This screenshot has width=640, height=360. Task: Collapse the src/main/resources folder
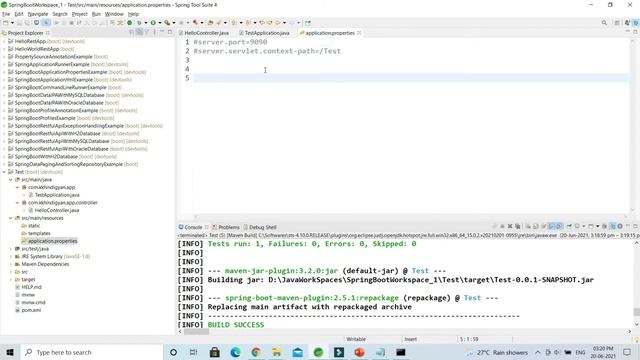11,218
